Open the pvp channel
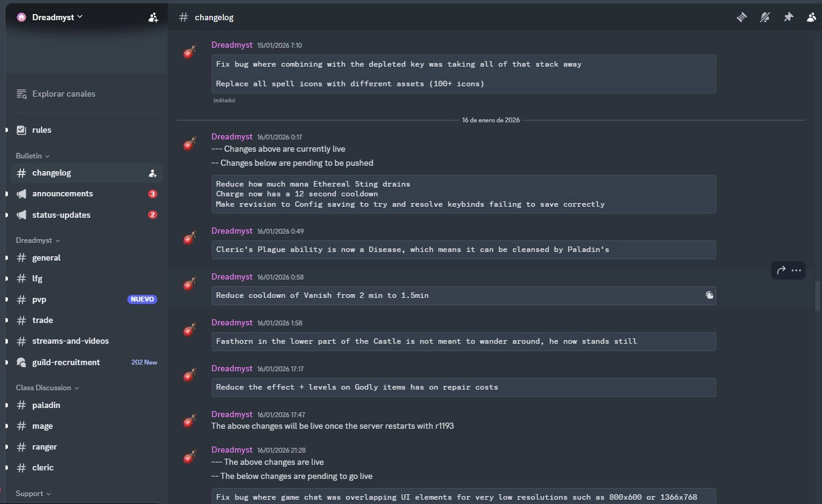Viewport: 822px width, 504px height. pos(39,300)
